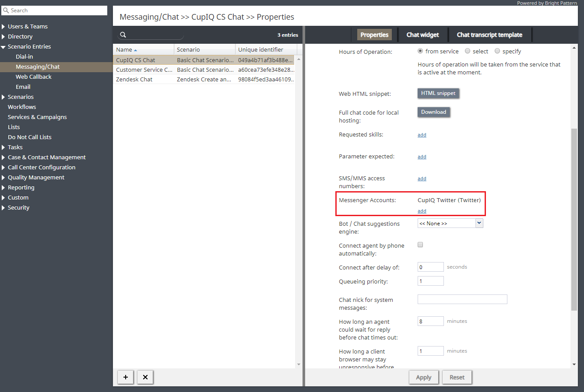Viewport: 584px width, 392px height.
Task: Expand the Reporting menu
Action: pos(4,188)
